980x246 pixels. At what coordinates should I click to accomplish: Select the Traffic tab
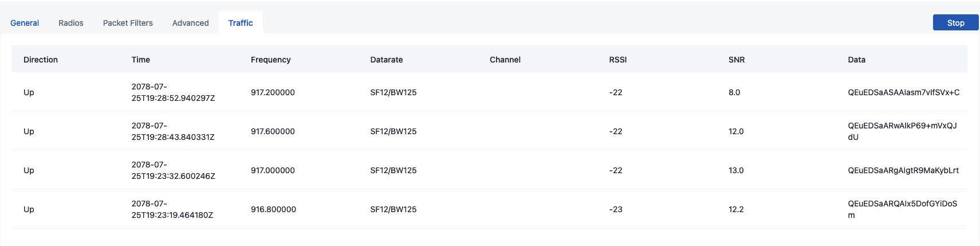(241, 23)
